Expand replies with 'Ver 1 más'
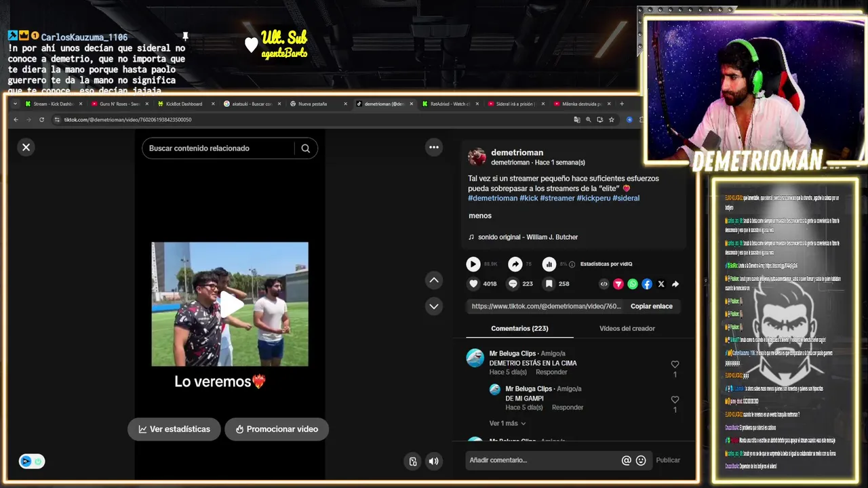This screenshot has height=488, width=868. 507,424
